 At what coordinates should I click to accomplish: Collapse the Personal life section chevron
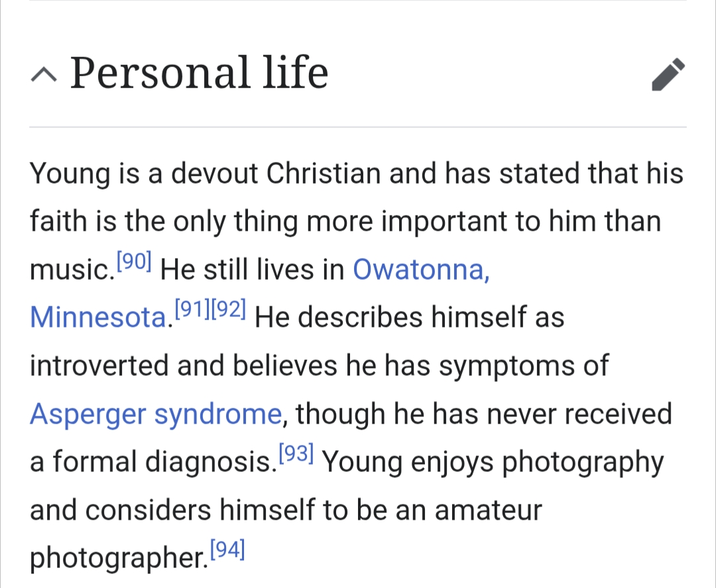click(x=43, y=75)
